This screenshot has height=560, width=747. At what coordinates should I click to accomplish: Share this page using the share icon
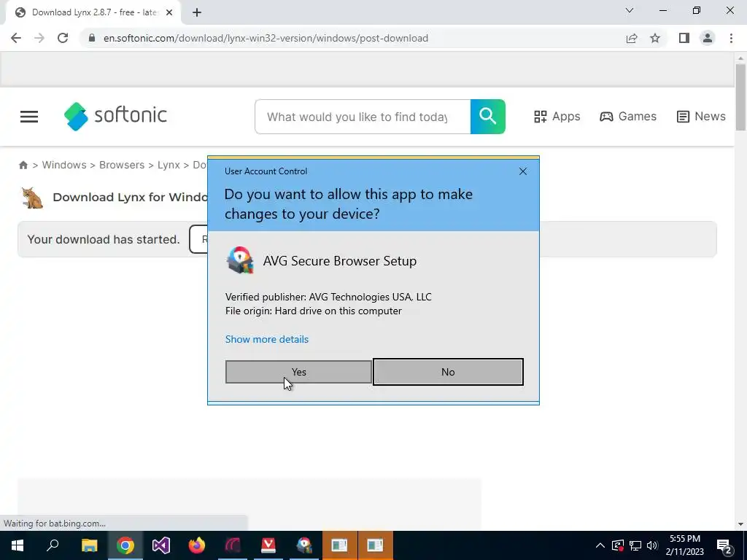click(x=632, y=38)
